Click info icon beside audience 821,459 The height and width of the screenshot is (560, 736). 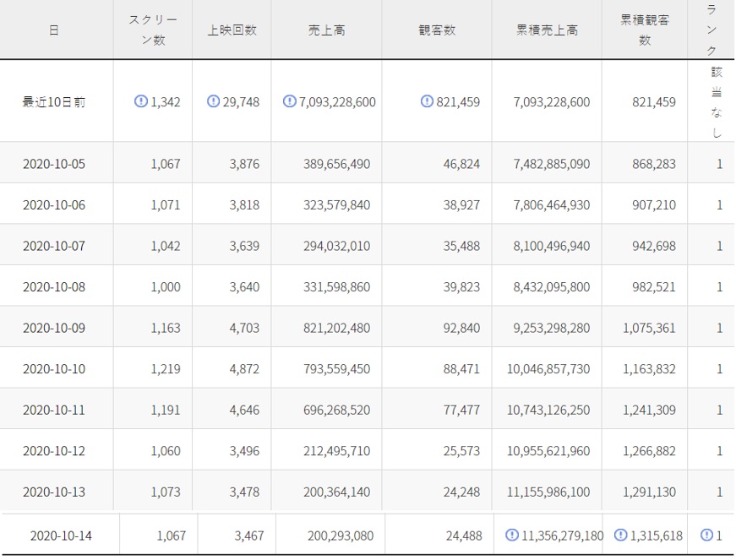(428, 101)
